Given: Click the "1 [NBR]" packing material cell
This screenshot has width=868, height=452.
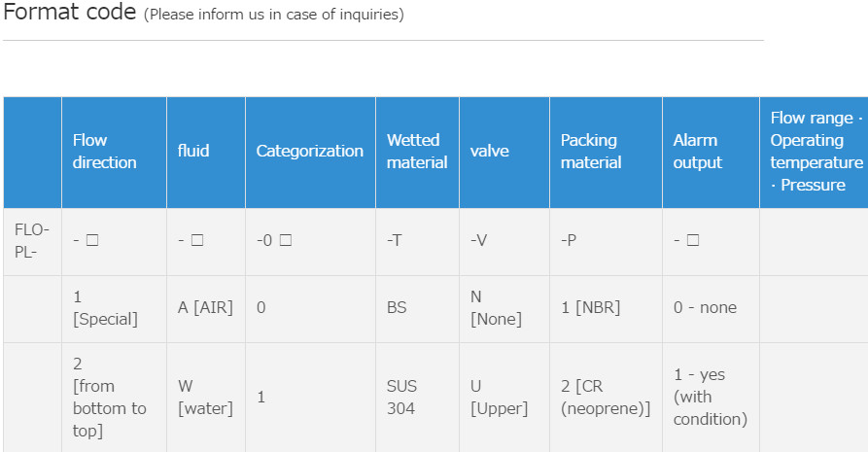Looking at the screenshot, I should point(590,308).
